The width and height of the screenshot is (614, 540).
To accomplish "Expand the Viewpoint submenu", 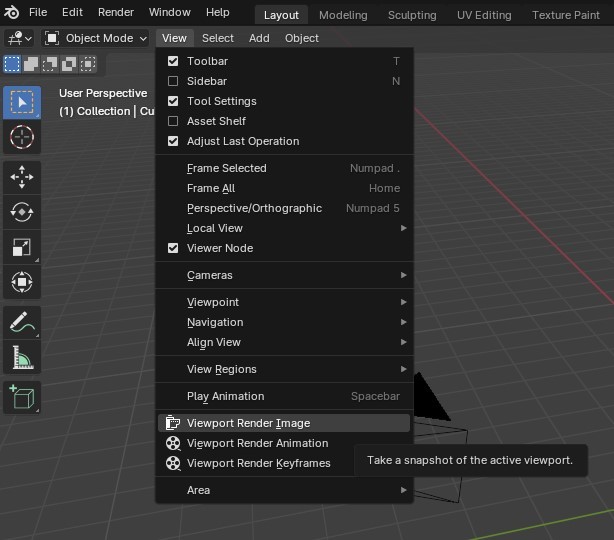I will pos(284,302).
